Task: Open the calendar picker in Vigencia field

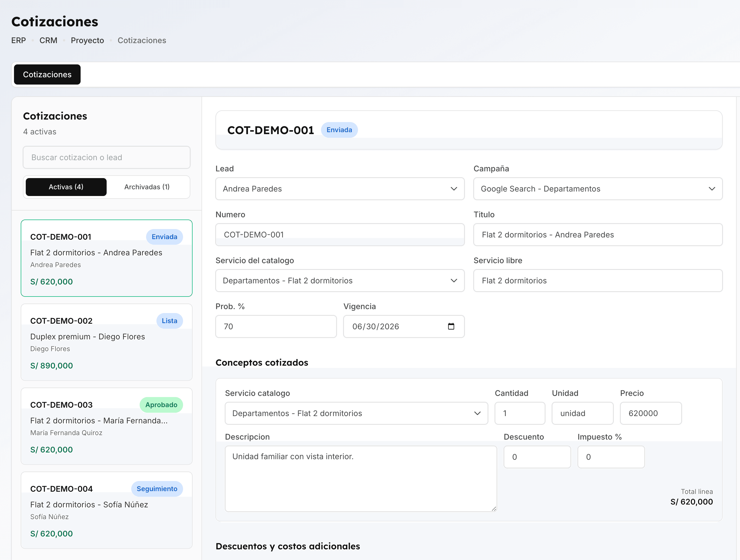Action: [x=451, y=326]
